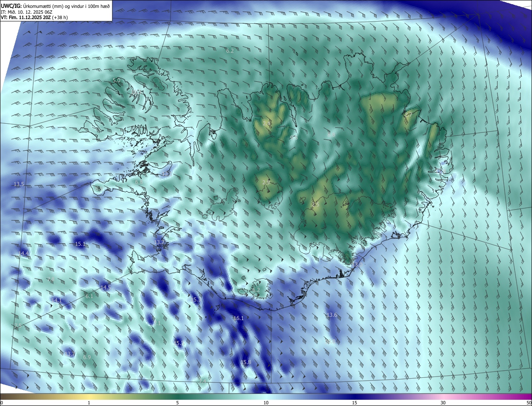This screenshot has height=406, width=532.
Task: Click the 6.8 value label on the map
Action: click(139, 182)
